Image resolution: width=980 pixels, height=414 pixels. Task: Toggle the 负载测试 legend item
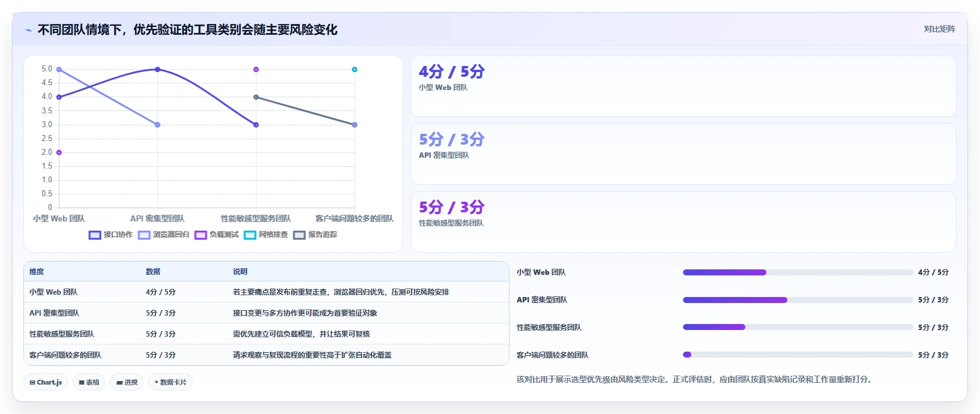coord(216,235)
